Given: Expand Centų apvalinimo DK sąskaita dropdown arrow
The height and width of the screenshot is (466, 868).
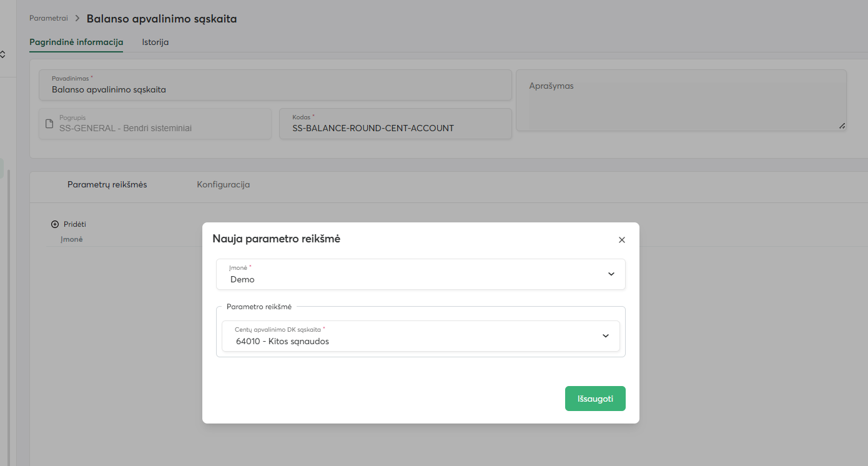Looking at the screenshot, I should click(x=605, y=336).
